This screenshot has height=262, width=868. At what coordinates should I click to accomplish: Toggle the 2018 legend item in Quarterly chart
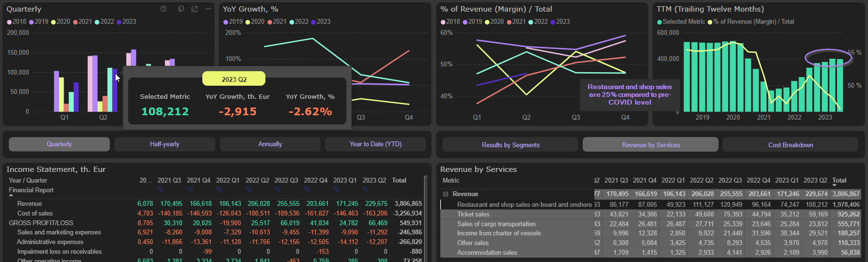[x=16, y=22]
